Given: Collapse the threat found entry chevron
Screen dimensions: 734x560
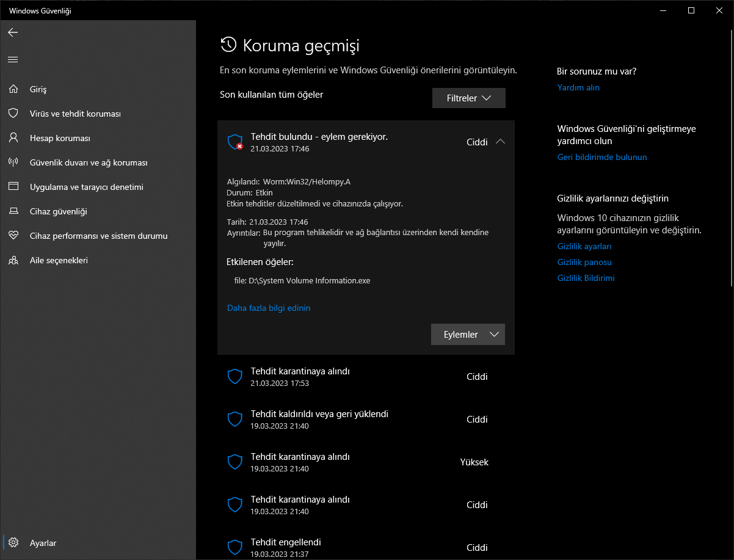Looking at the screenshot, I should pos(500,142).
